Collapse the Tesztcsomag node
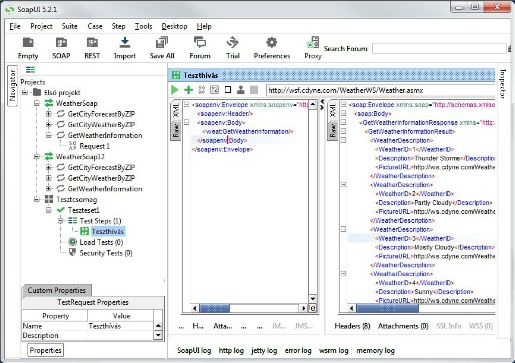 (37, 199)
